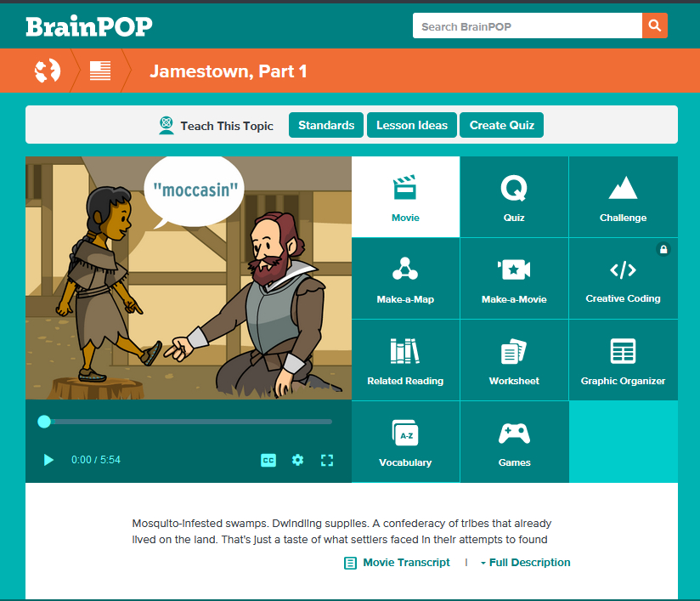The height and width of the screenshot is (601, 700).
Task: Click the BrainPOP logo
Action: pyautogui.click(x=89, y=26)
